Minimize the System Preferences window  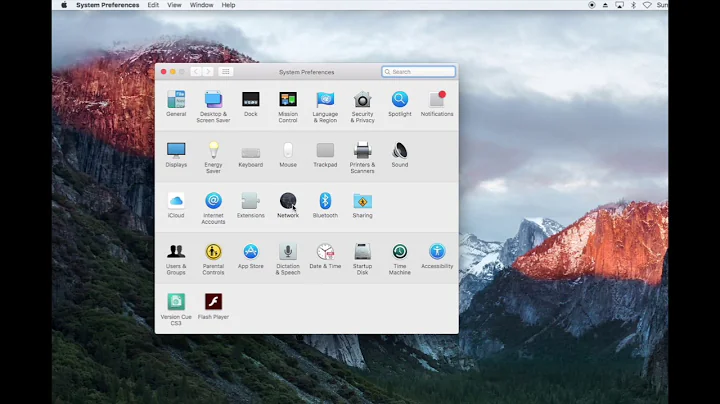(173, 72)
